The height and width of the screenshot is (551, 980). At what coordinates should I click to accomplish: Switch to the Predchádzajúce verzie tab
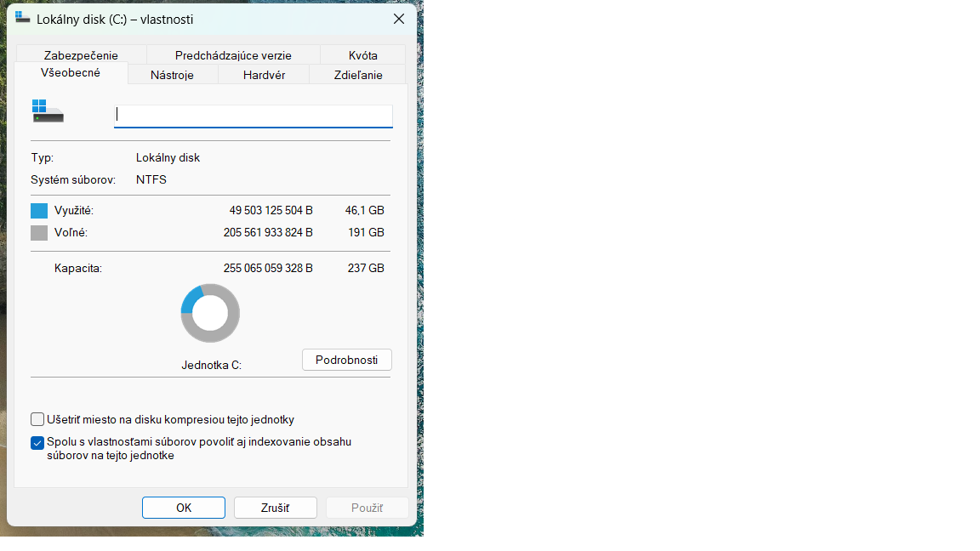tap(233, 54)
